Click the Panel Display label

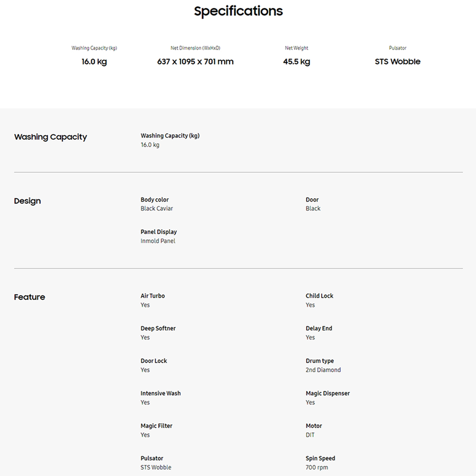coord(159,232)
